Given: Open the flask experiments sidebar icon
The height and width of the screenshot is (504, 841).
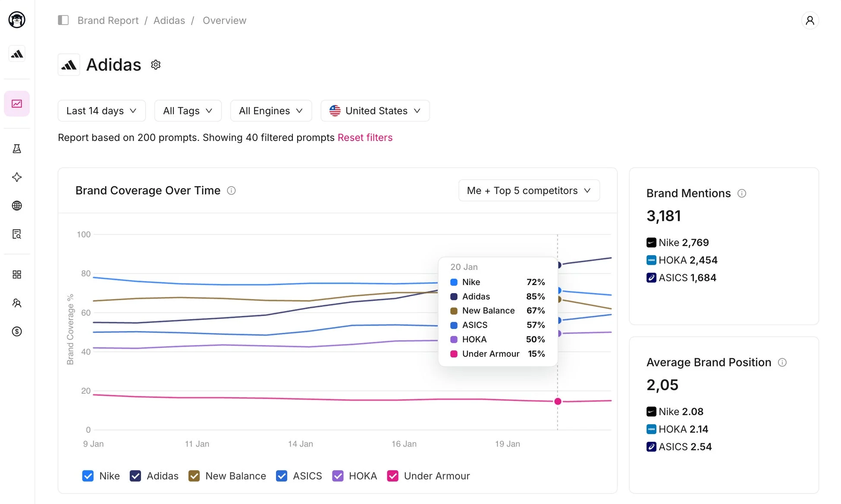Looking at the screenshot, I should pyautogui.click(x=17, y=149).
